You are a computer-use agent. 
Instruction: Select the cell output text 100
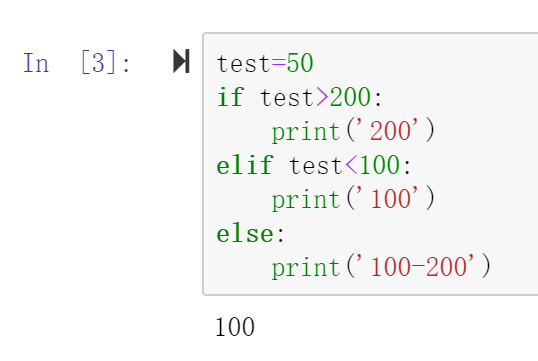point(235,327)
